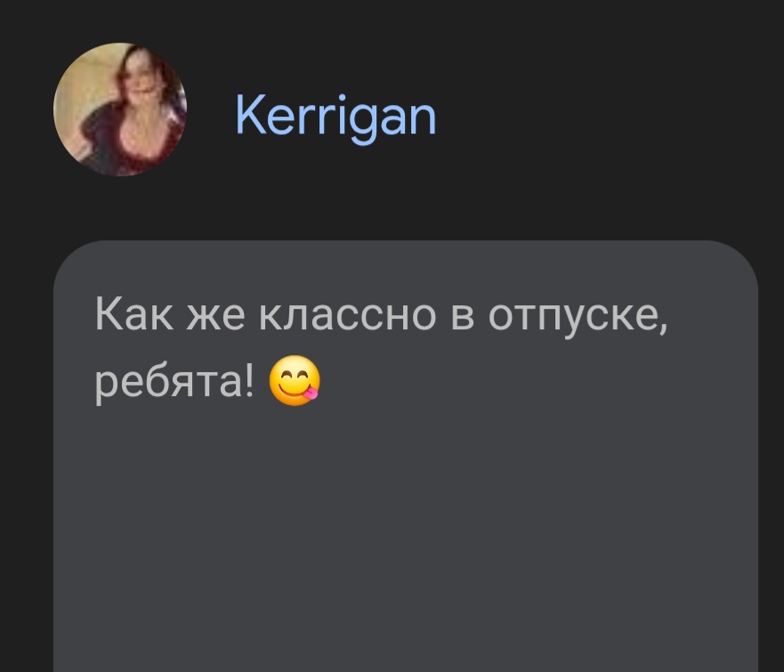The height and width of the screenshot is (672, 784).
Task: Click the letter "K" in Kerrigan
Action: click(x=249, y=115)
